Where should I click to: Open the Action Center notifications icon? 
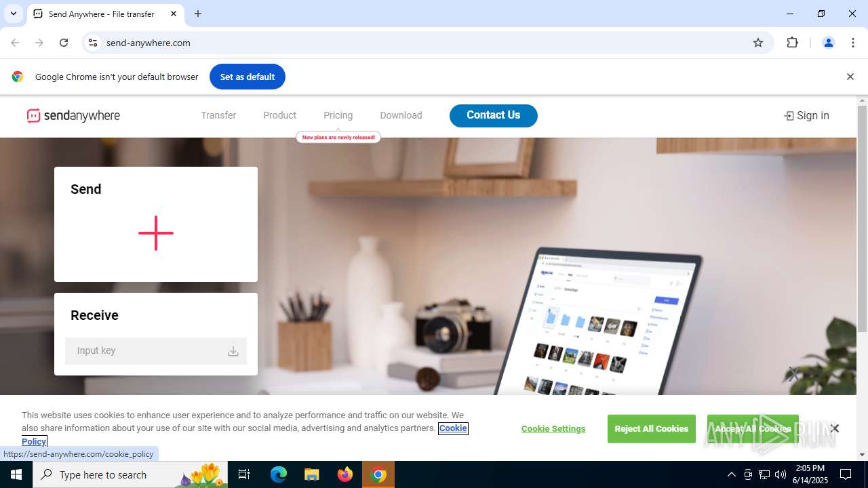(846, 474)
